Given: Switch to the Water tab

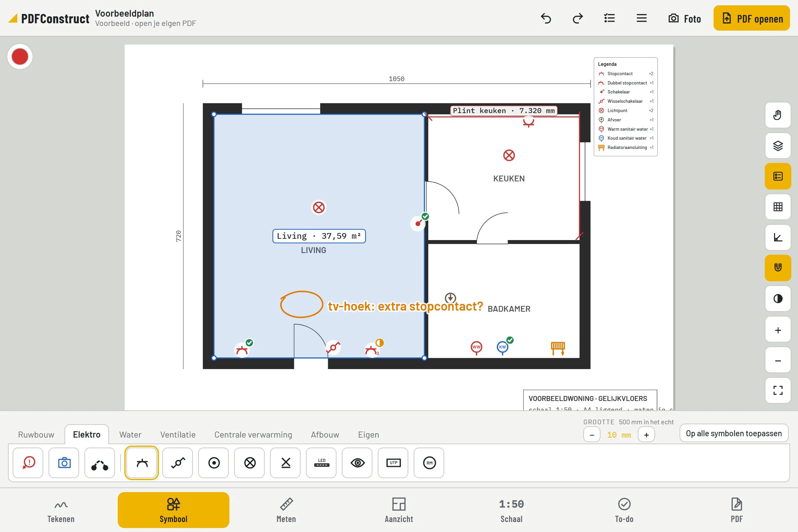Looking at the screenshot, I should tap(130, 435).
